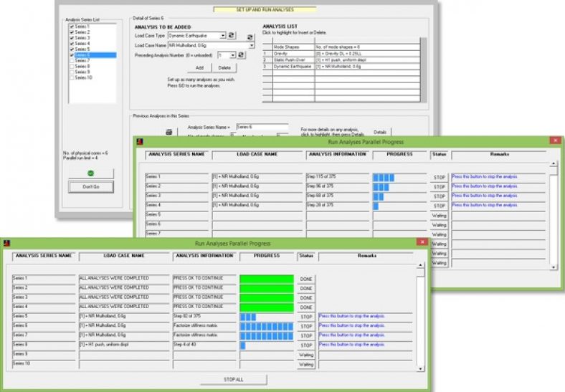This screenshot has width=565, height=392.
Task: Click the Analysis Series Name input field
Action: tap(262, 127)
